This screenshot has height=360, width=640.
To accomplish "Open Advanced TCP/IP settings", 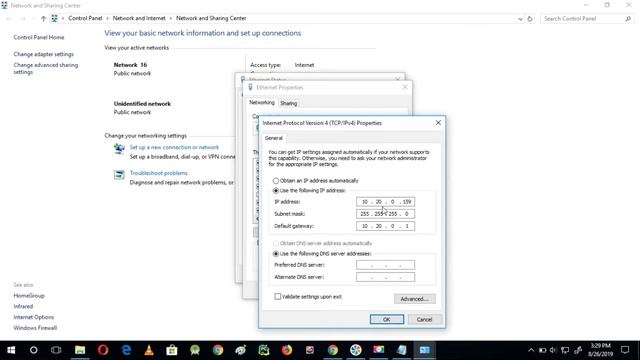I will (415, 299).
